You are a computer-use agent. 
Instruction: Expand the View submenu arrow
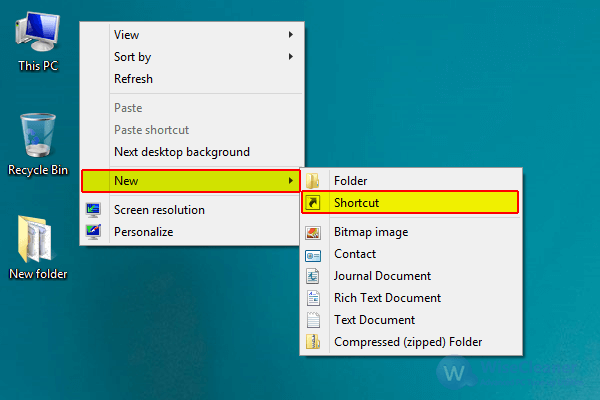[291, 35]
